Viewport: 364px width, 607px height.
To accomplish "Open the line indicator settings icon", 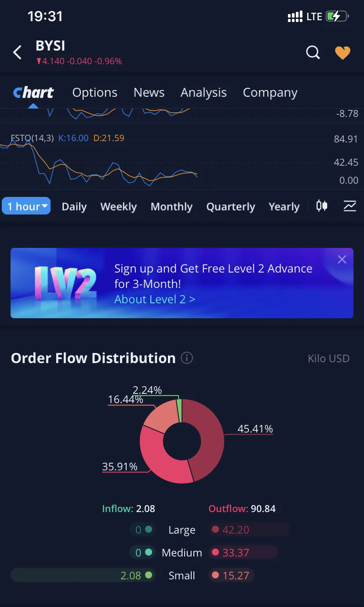I will 350,206.
